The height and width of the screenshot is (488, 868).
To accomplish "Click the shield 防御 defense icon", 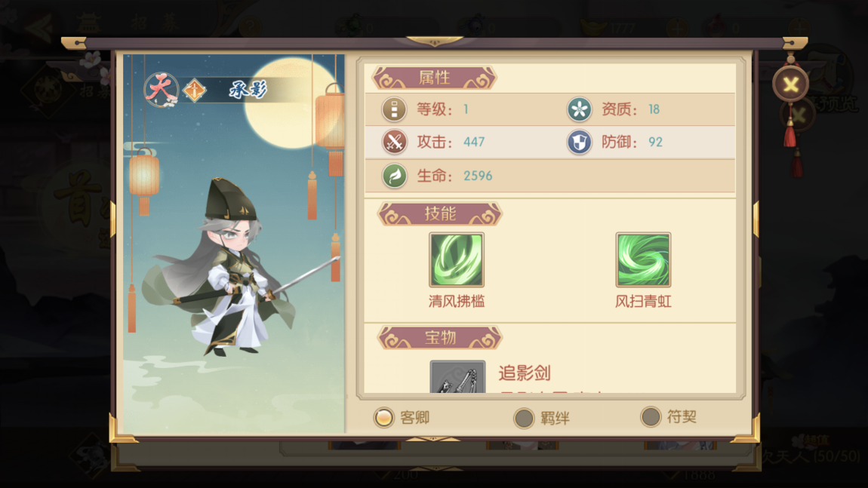I will [x=579, y=142].
